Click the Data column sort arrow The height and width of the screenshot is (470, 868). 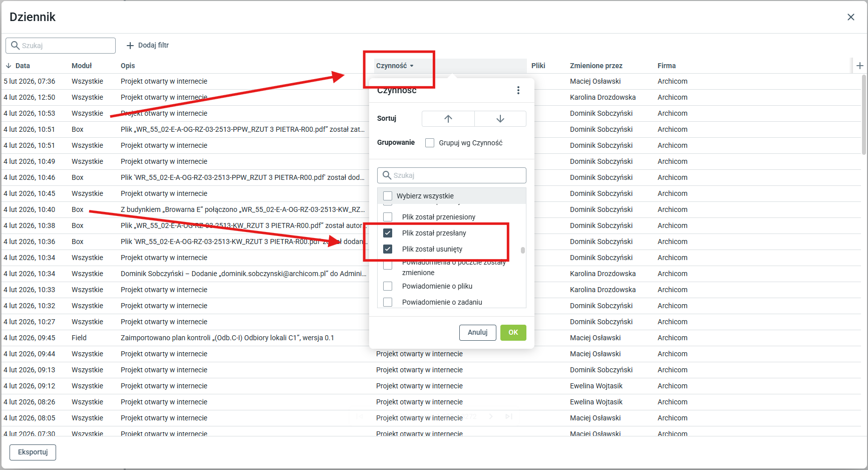coord(9,66)
